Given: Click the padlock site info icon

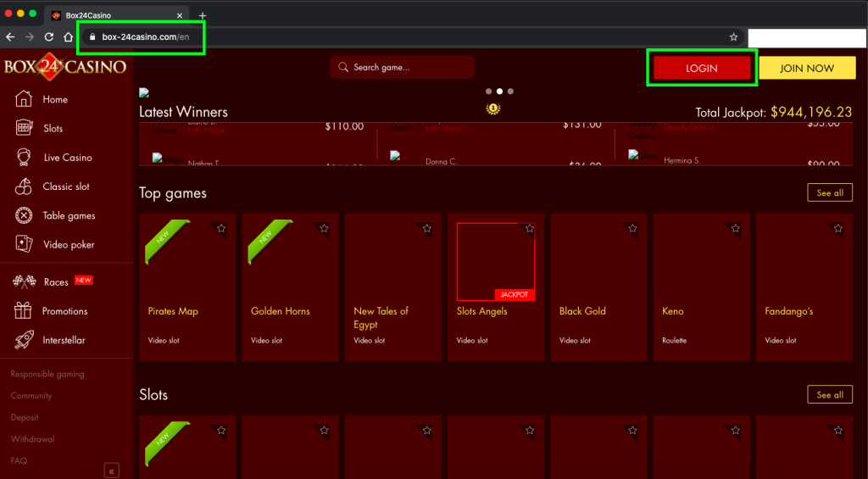Looking at the screenshot, I should [x=92, y=37].
